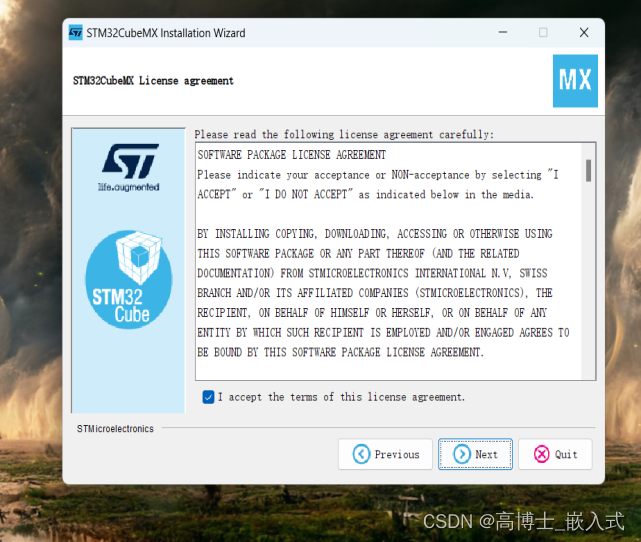This screenshot has height=542, width=641.
Task: Click the license text scrollbar thumb
Action: point(588,170)
